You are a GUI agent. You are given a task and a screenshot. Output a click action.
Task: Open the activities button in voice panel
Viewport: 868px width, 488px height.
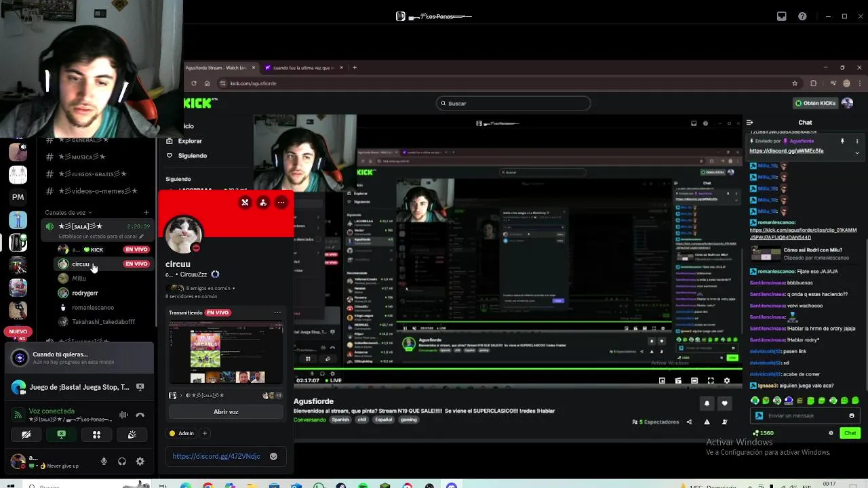(96, 435)
